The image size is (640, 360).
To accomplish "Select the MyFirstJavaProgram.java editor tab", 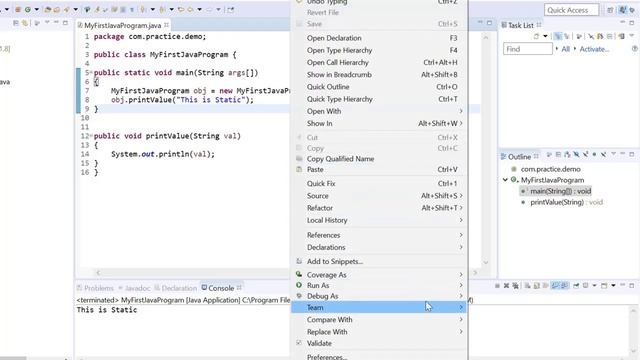I will tap(122, 25).
